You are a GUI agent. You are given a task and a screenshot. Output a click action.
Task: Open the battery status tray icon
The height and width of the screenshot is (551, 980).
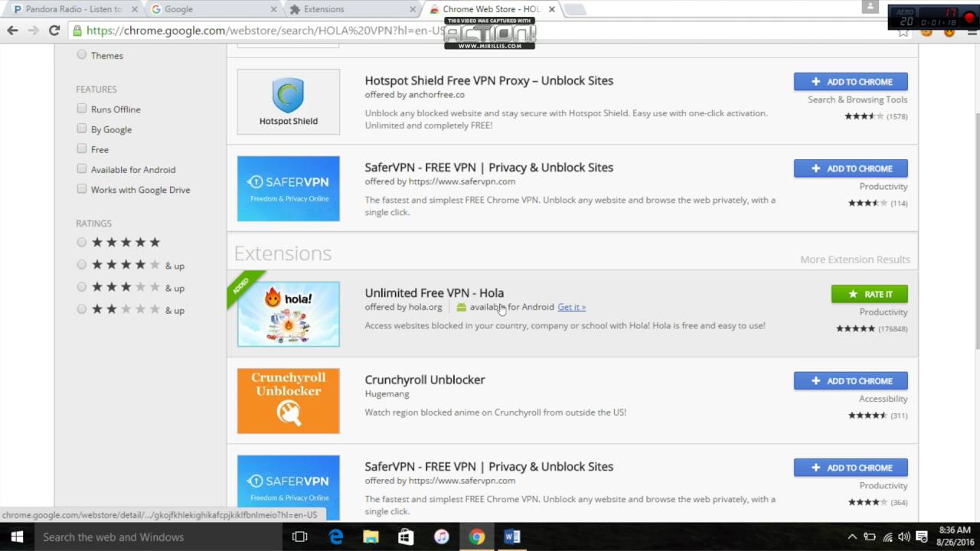[870, 536]
